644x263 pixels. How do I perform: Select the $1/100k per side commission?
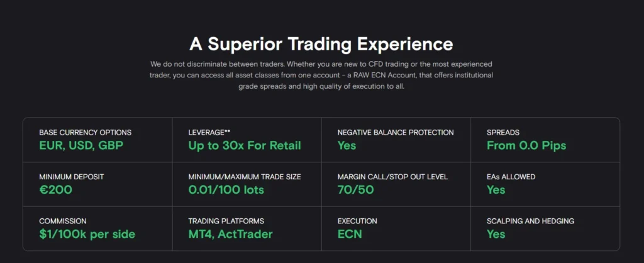[87, 234]
